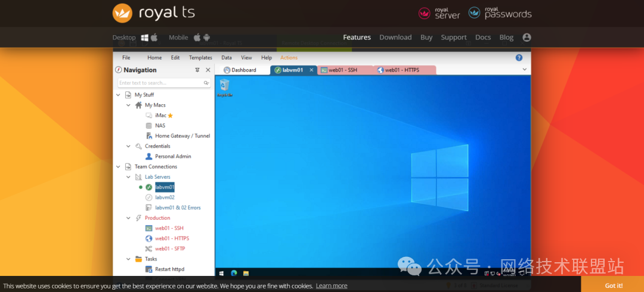Click the Royal TS crown logo
This screenshot has width=644, height=292.
(122, 13)
